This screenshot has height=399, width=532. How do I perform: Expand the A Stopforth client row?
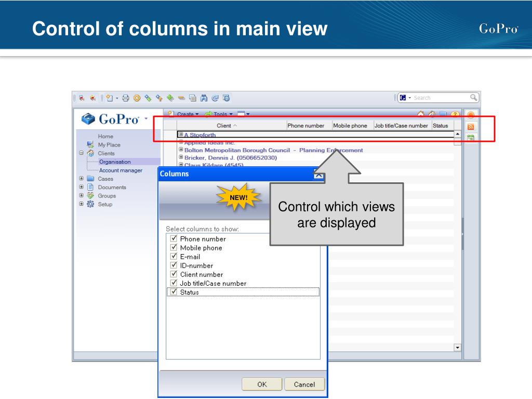[x=181, y=135]
